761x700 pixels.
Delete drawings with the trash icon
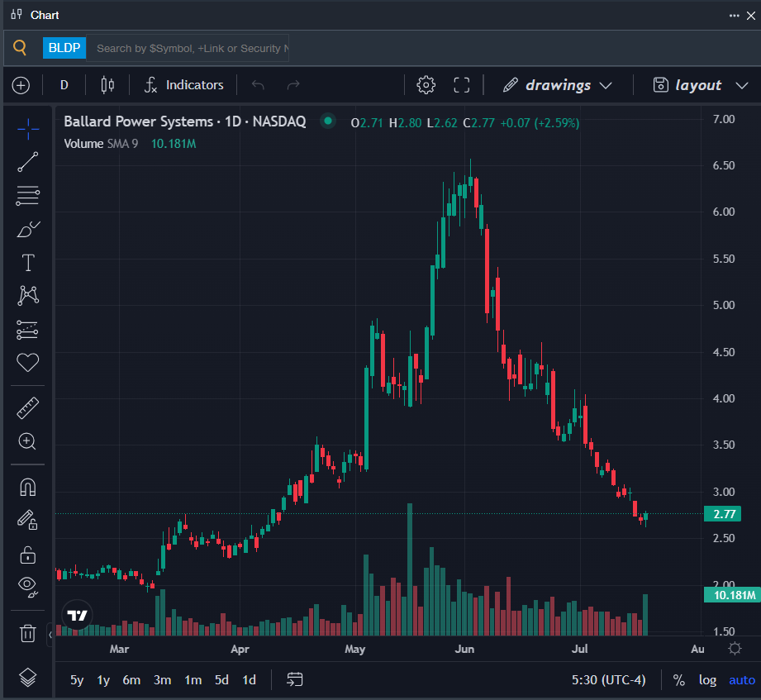[x=27, y=633]
